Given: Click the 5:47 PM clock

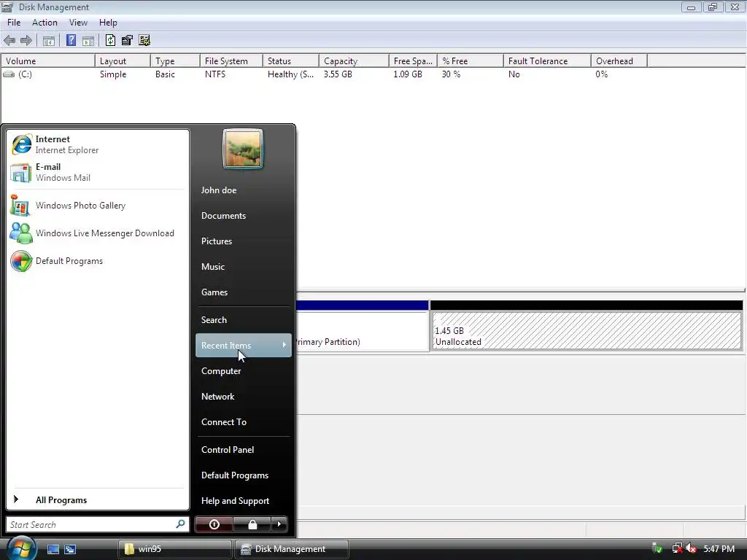Looking at the screenshot, I should tap(719, 549).
